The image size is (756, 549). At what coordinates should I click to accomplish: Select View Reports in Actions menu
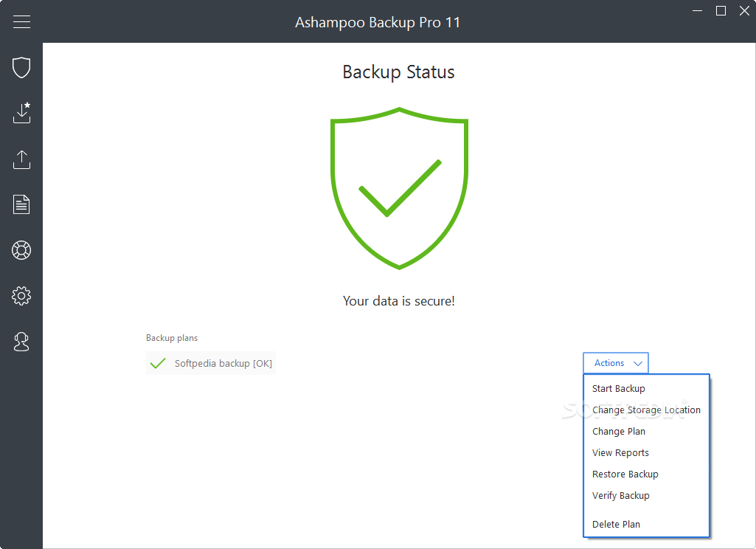click(620, 452)
